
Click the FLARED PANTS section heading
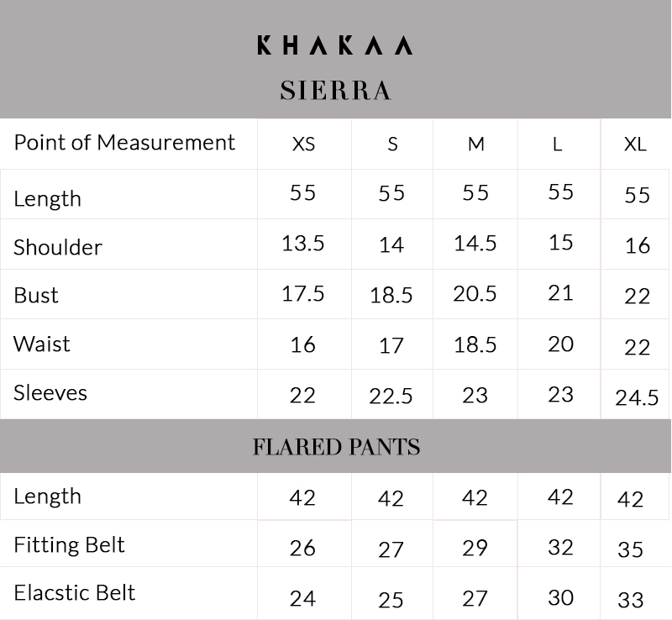tap(337, 447)
